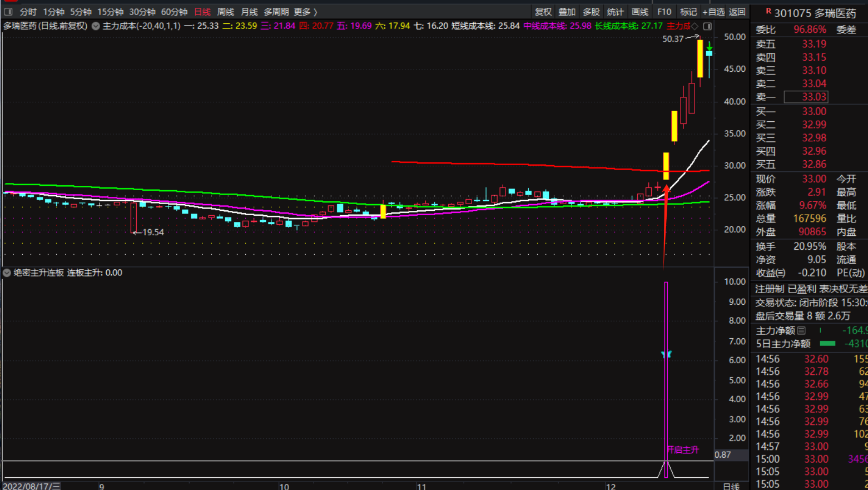Screen dimensions: 868x490
Task: Click the 绝密主升连板 indicator circle icon
Action: pos(7,273)
